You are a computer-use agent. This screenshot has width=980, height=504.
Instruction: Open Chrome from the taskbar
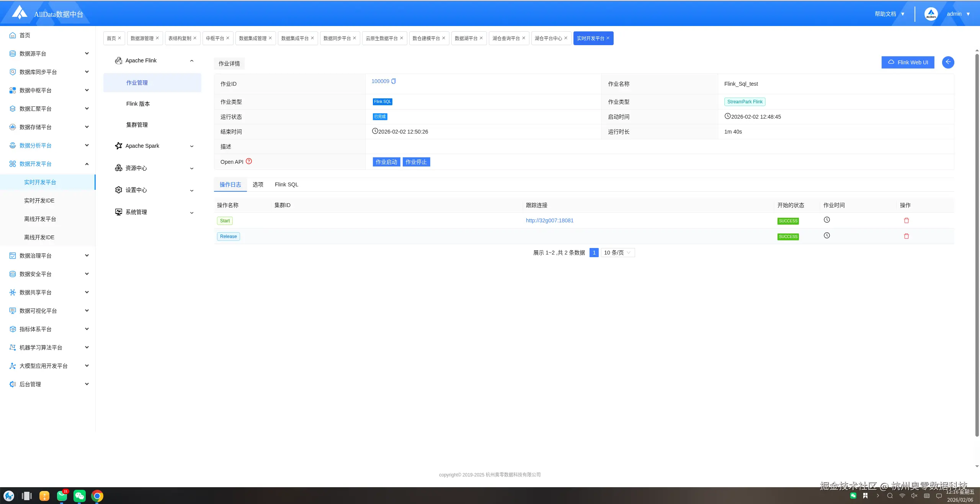(97, 496)
